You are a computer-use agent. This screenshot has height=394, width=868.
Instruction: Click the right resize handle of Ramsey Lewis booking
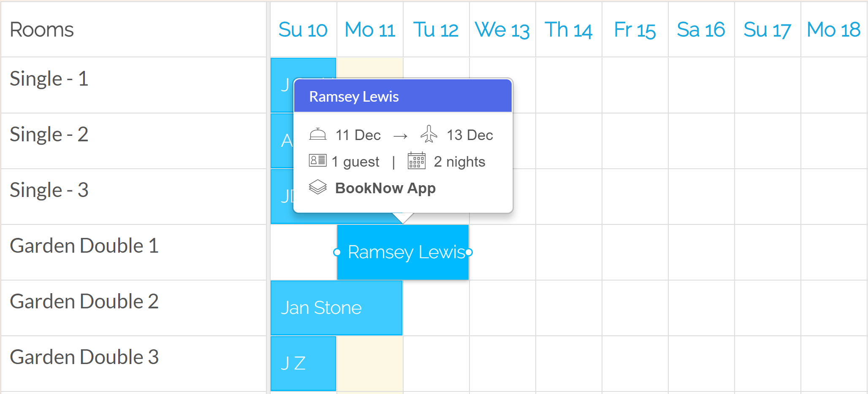(x=469, y=252)
